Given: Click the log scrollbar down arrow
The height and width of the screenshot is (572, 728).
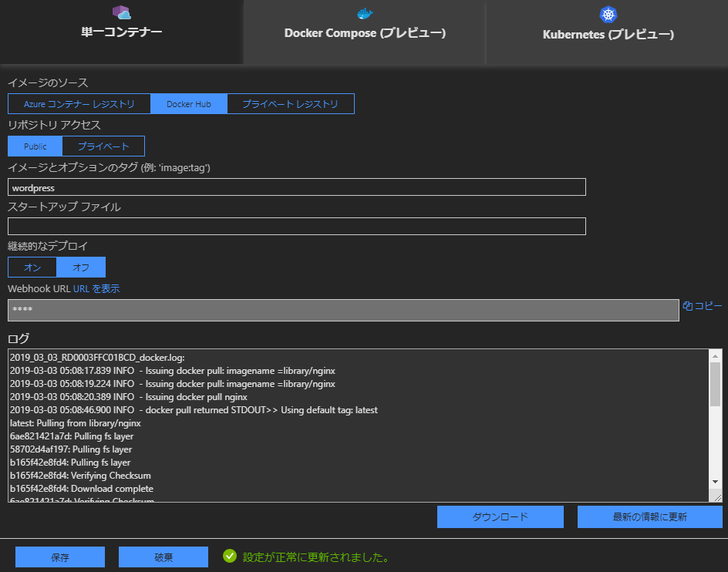Looking at the screenshot, I should pyautogui.click(x=715, y=482).
